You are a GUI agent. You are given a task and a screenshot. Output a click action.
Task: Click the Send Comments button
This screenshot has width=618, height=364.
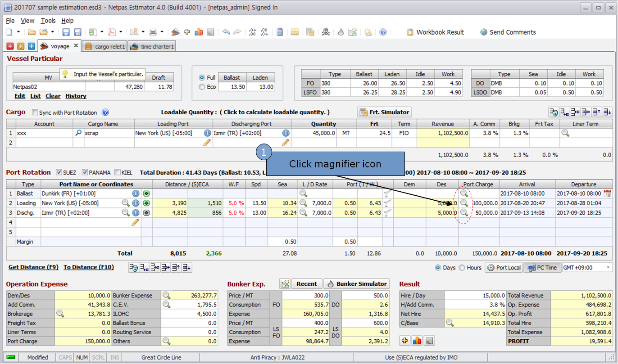[x=508, y=32]
